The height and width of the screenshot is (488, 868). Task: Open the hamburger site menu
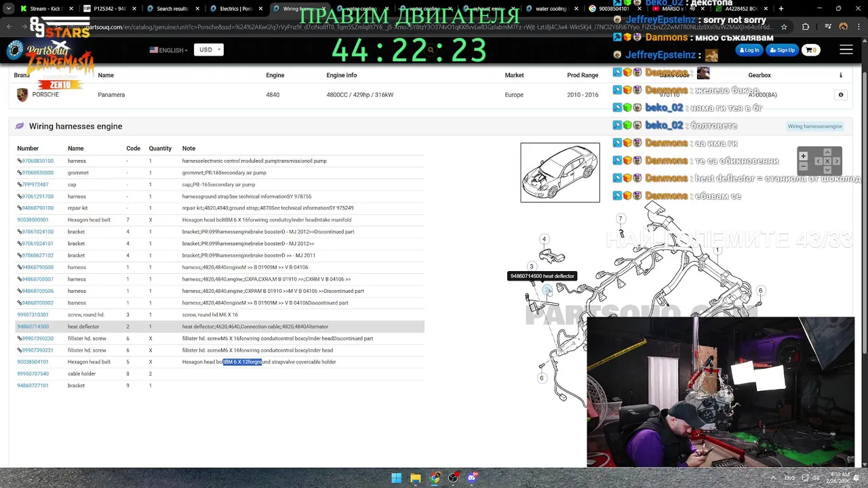(846, 50)
